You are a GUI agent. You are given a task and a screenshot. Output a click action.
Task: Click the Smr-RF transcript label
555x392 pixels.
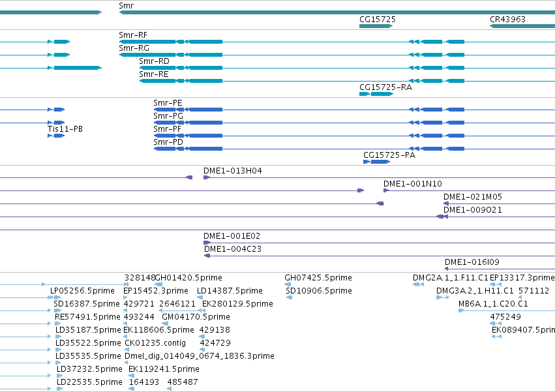pos(133,35)
